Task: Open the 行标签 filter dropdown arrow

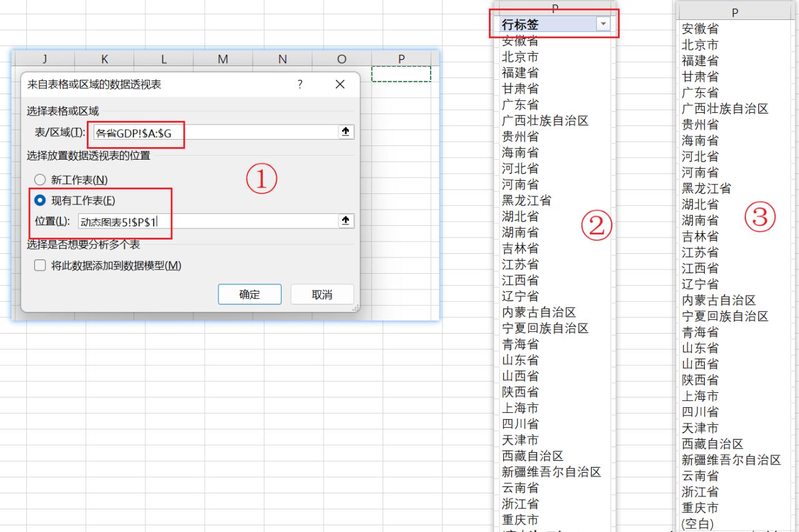Action: (602, 24)
